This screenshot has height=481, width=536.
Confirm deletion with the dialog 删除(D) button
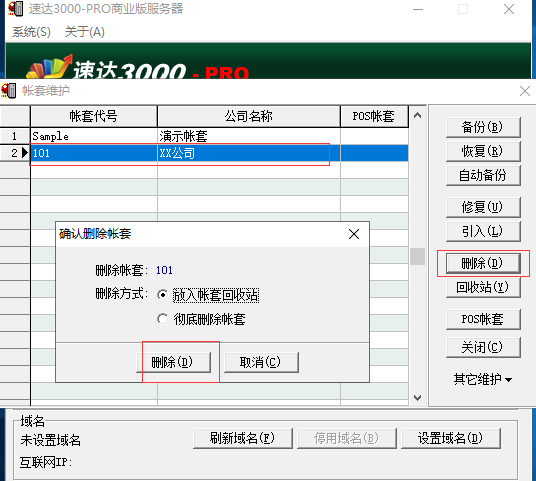(x=173, y=362)
